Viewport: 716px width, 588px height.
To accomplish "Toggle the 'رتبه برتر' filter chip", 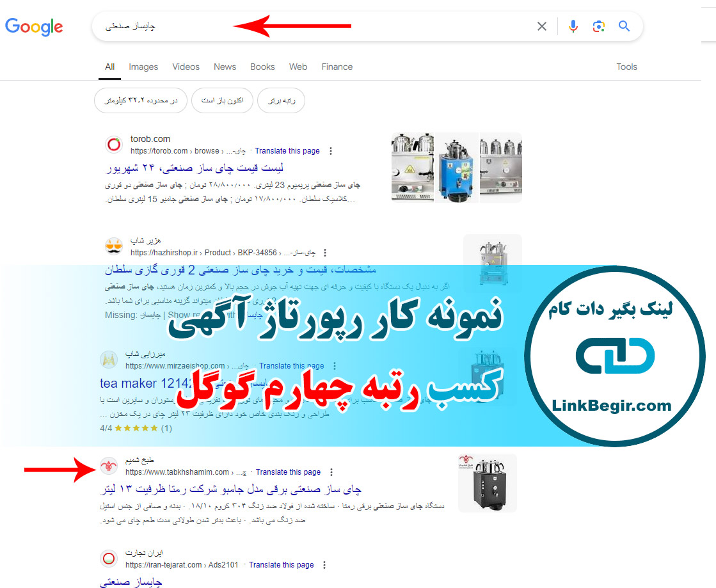I will coord(282,100).
